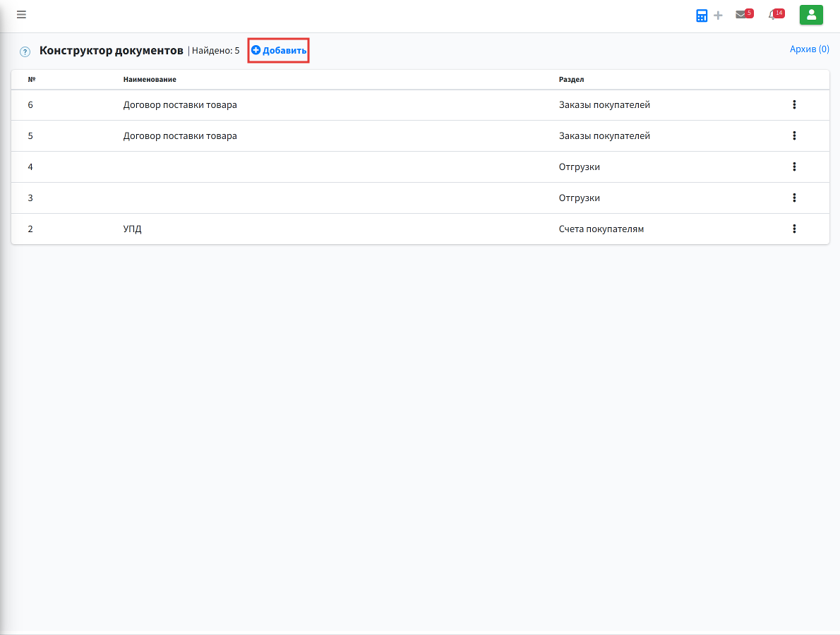This screenshot has height=635, width=840.
Task: Open the Архив (0) link
Action: pos(809,49)
